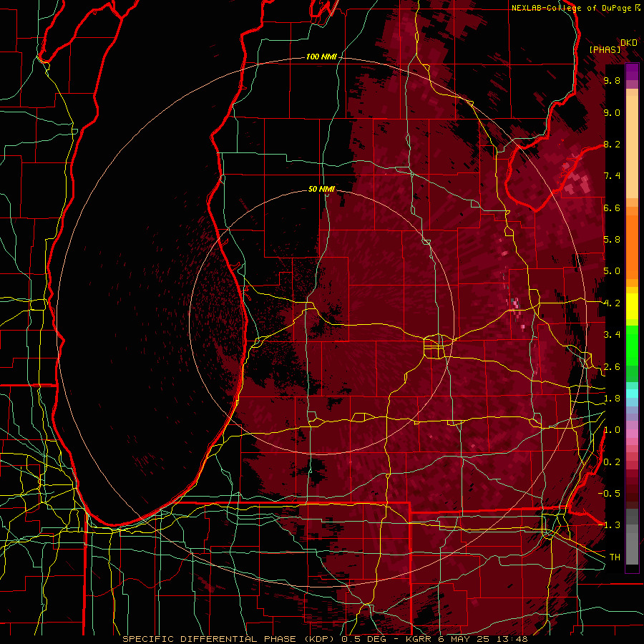The image size is (644, 644).
Task: Click the 100 NMI range ring label
Action: tap(321, 57)
